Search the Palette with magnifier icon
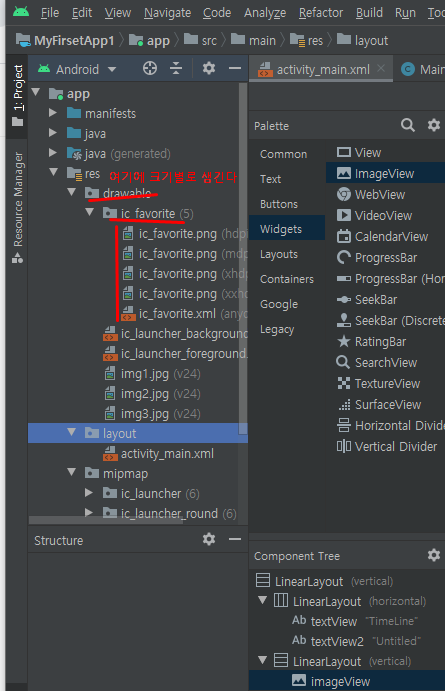Screen dimensions: 445x691 click(x=408, y=125)
